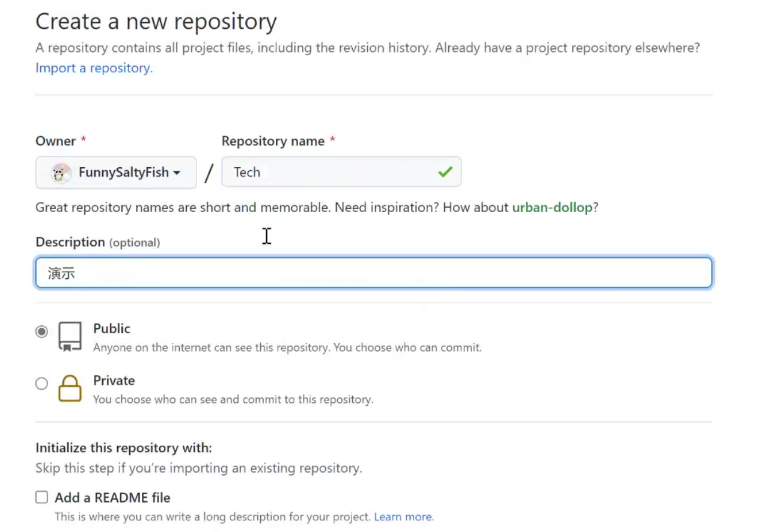Open the Import a repository link
This screenshot has width=768, height=532.
[x=94, y=68]
